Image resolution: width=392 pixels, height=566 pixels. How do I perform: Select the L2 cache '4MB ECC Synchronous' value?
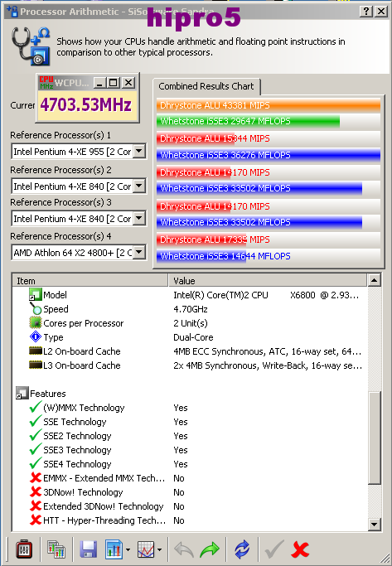(x=268, y=351)
